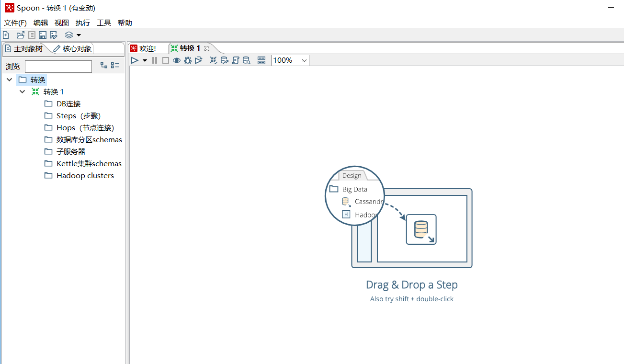Open the run options dropdown arrow

pyautogui.click(x=145, y=60)
